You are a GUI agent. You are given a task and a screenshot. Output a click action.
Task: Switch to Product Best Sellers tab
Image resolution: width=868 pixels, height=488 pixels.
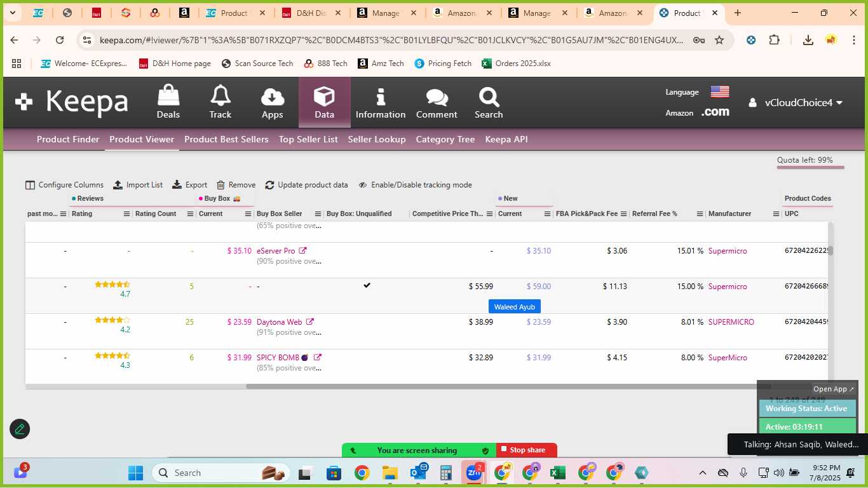(x=226, y=139)
